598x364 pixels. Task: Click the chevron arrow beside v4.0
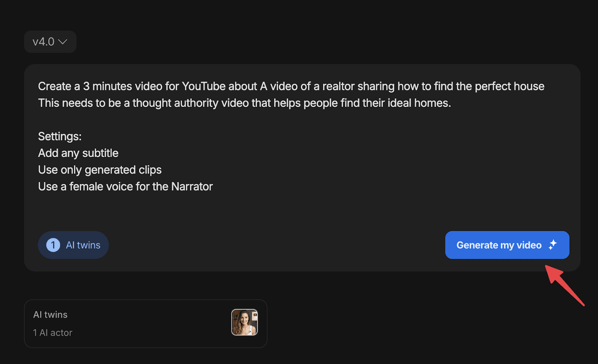pyautogui.click(x=63, y=42)
